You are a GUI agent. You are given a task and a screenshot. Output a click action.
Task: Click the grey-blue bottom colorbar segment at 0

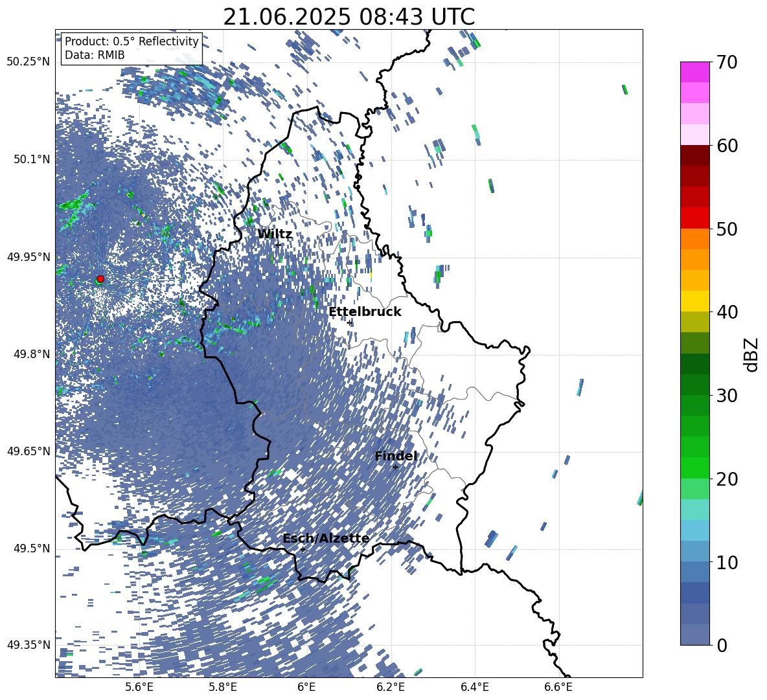pos(694,635)
